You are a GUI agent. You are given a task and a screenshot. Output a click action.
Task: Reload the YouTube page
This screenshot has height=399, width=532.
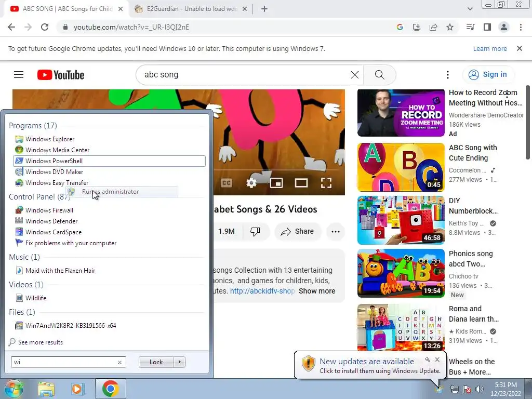pyautogui.click(x=45, y=27)
